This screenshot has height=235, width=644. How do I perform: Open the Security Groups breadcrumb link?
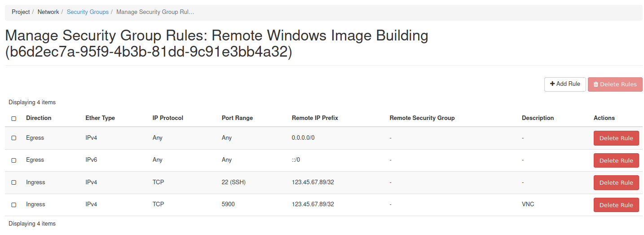[x=88, y=12]
